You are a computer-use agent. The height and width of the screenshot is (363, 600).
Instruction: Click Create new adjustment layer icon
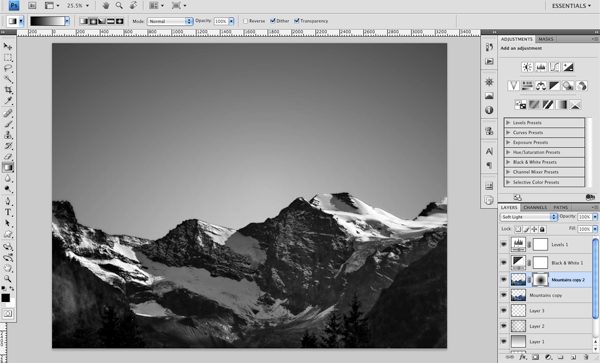[548, 357]
